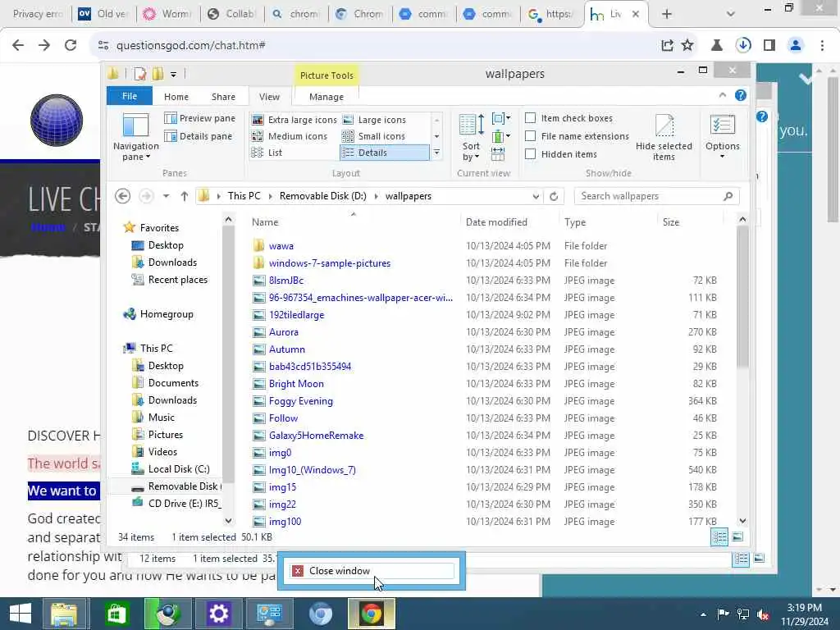
Task: Switch layout to Extra large icons
Action: click(294, 120)
